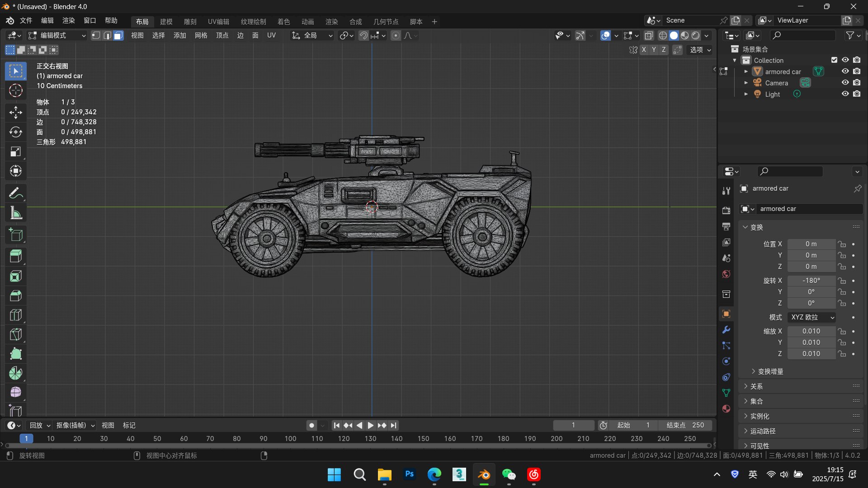The width and height of the screenshot is (868, 488).
Task: Select the Measure ruler tool
Action: point(16,213)
